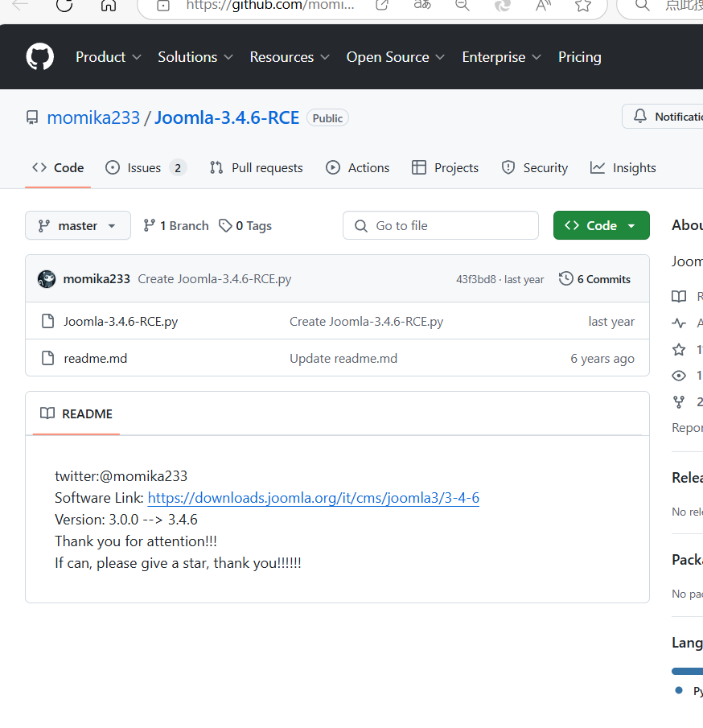Image resolution: width=703 pixels, height=728 pixels.
Task: Go to the browser home page icon
Action: pyautogui.click(x=109, y=5)
